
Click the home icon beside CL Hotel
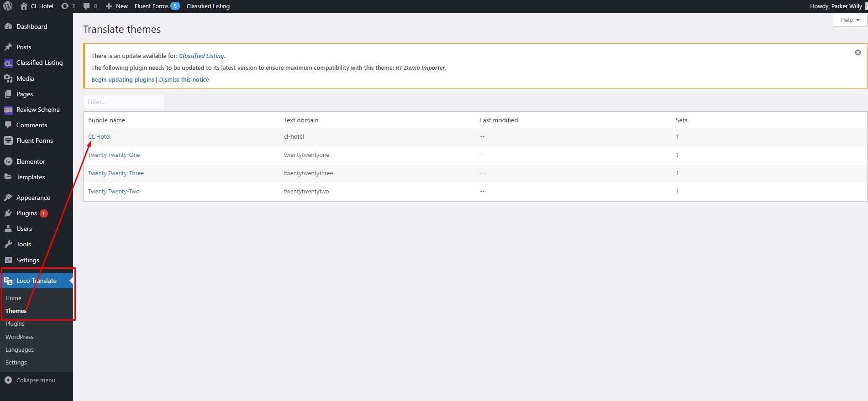tap(24, 6)
